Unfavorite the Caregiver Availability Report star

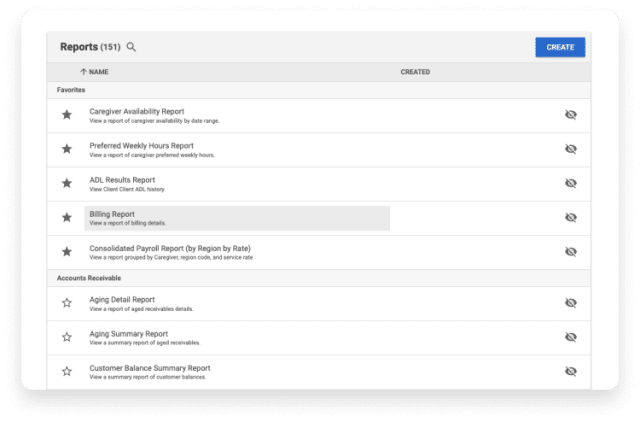point(67,115)
